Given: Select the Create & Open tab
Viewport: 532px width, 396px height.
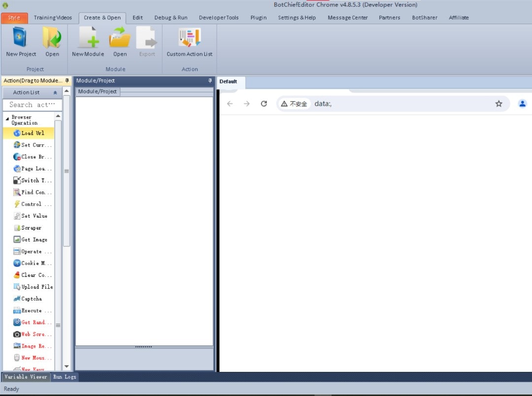Looking at the screenshot, I should click(102, 18).
